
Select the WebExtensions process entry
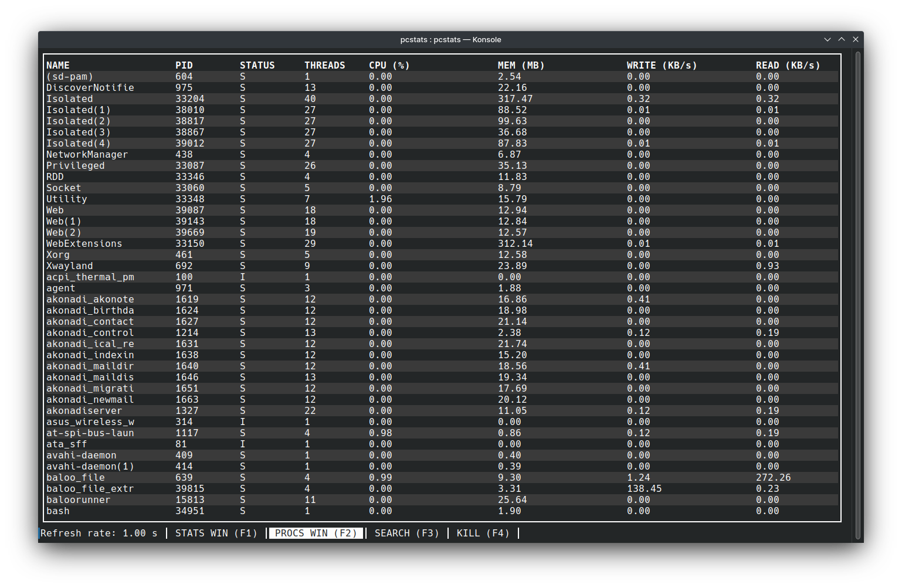tap(84, 243)
